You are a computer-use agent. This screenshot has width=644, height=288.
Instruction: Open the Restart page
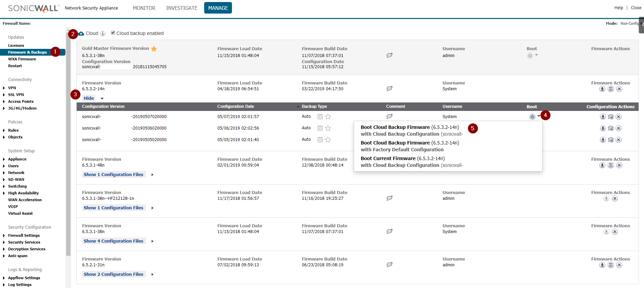15,66
